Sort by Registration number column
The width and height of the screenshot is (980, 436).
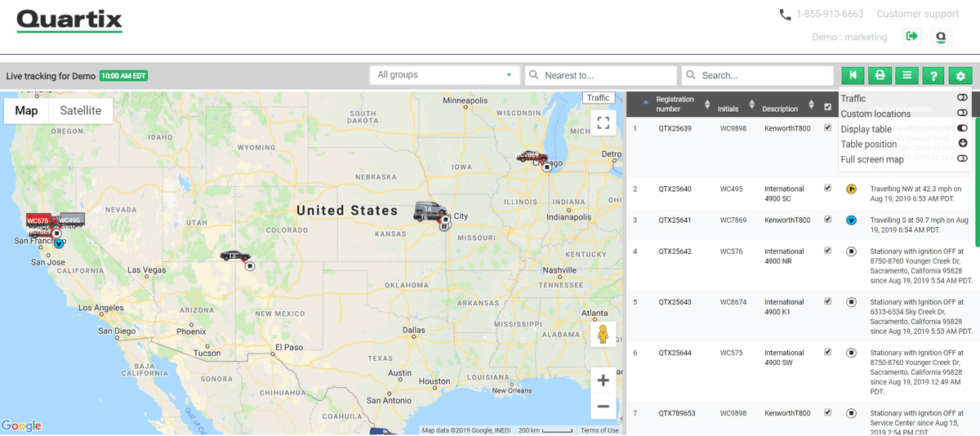point(675,104)
